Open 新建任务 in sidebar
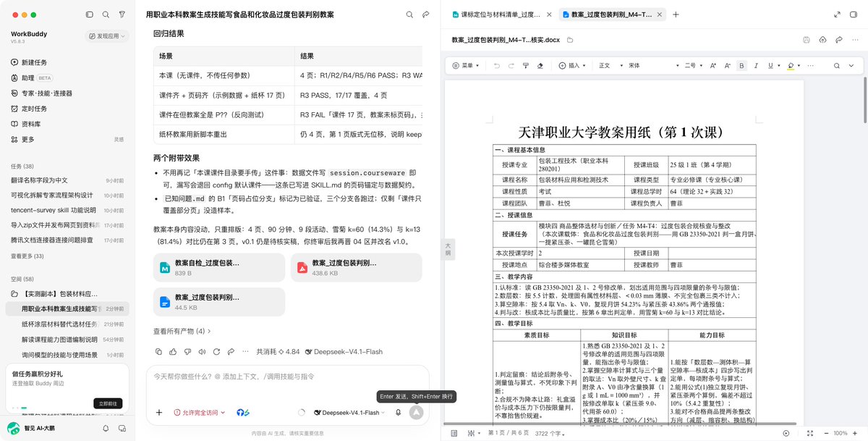 coord(34,63)
